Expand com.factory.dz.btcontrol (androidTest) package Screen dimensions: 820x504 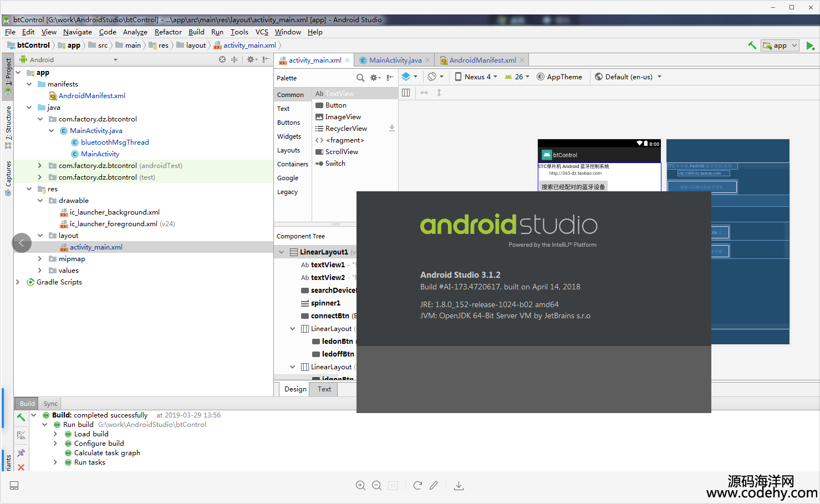click(40, 166)
